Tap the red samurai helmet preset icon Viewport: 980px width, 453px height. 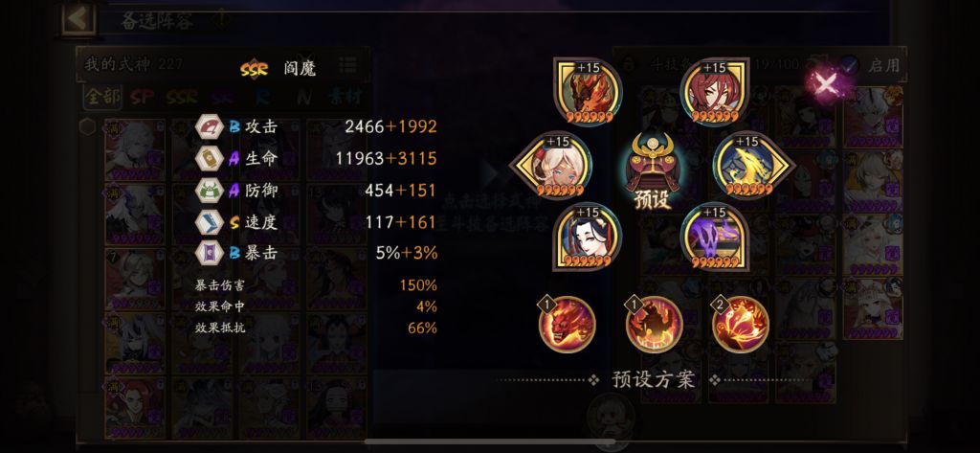tap(653, 164)
